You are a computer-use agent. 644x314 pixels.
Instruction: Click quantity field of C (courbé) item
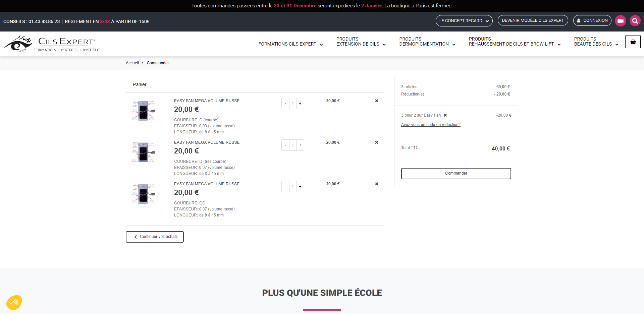pyautogui.click(x=293, y=104)
